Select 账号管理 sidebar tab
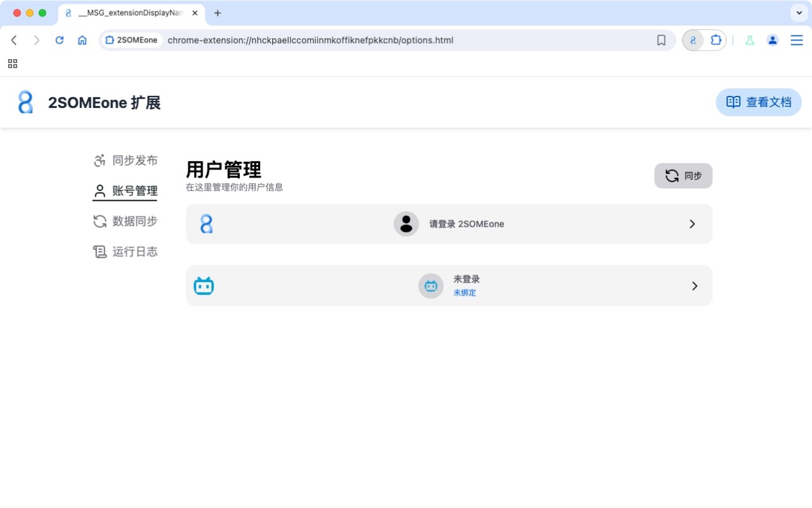This screenshot has height=508, width=812. click(x=125, y=191)
